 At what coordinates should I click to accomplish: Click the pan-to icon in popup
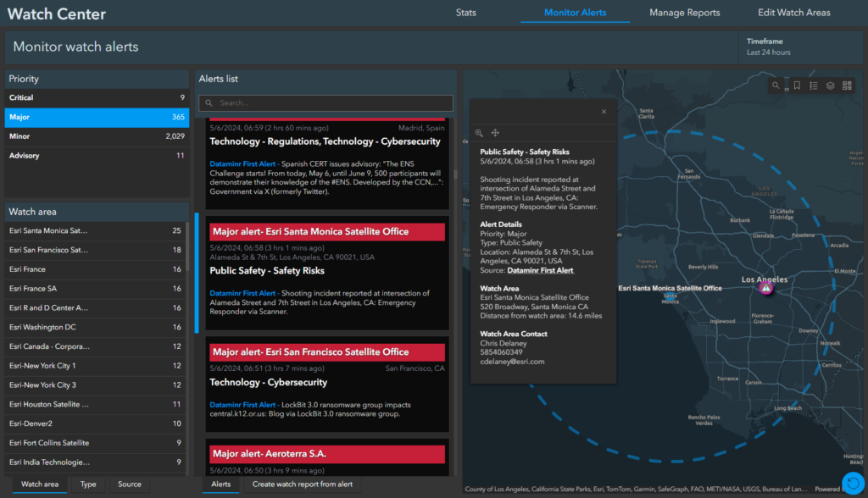coord(495,133)
